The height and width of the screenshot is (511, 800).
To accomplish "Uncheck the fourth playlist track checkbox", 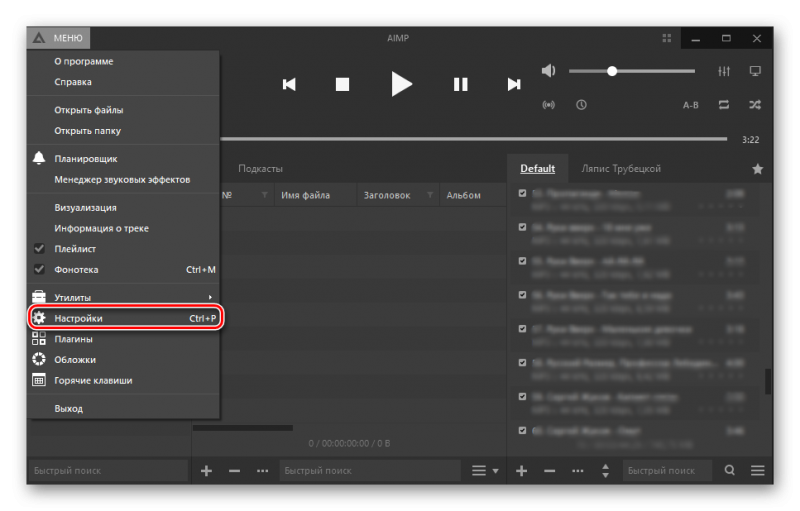I will coord(522,295).
